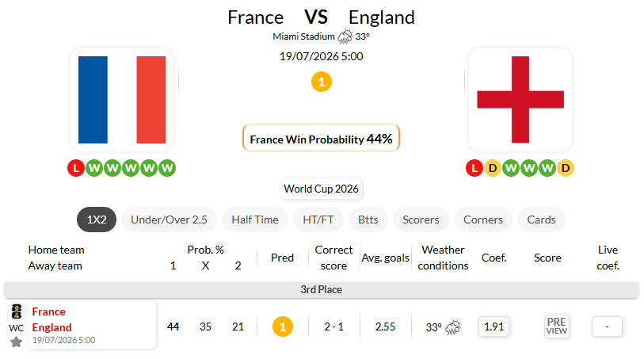Click the orange prediction badge in the Pred column
Viewport: 644px width, 359px height.
(x=283, y=327)
